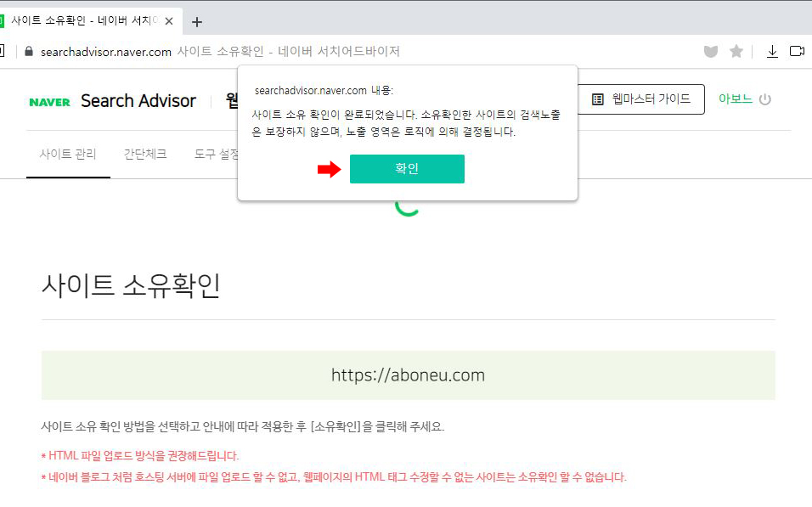Click the address bar URL searchadvisor.naver.com

(106, 52)
